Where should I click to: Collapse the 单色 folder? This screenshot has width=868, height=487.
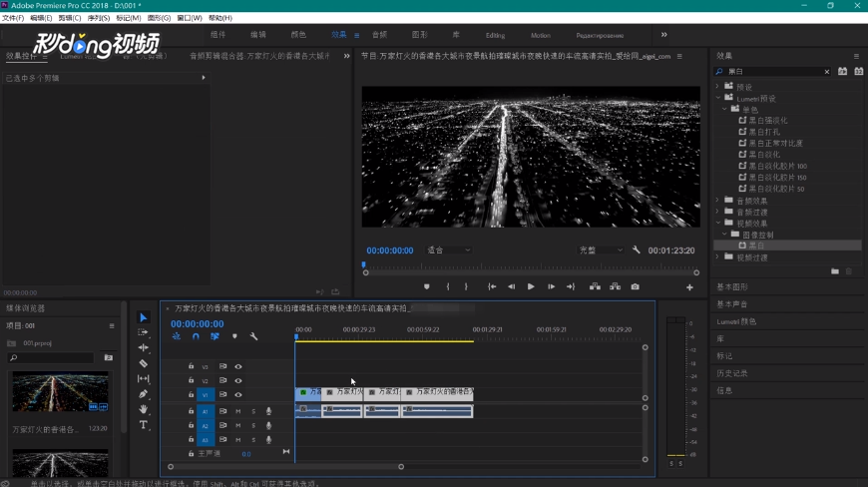pos(724,109)
